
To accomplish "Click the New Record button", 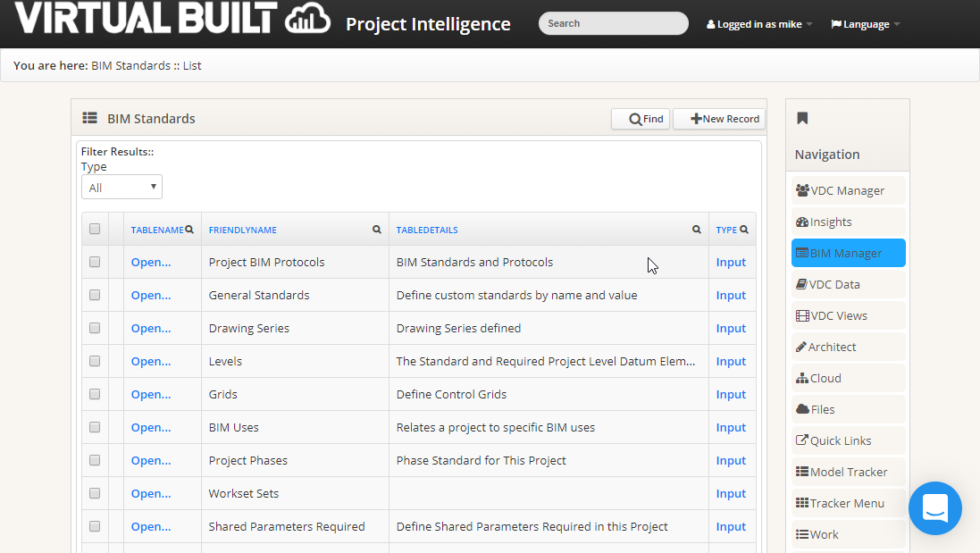I will pos(719,119).
